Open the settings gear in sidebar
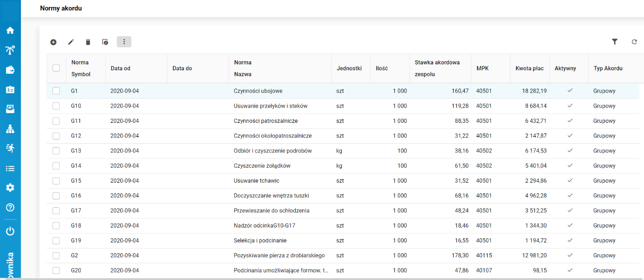 pyautogui.click(x=10, y=188)
